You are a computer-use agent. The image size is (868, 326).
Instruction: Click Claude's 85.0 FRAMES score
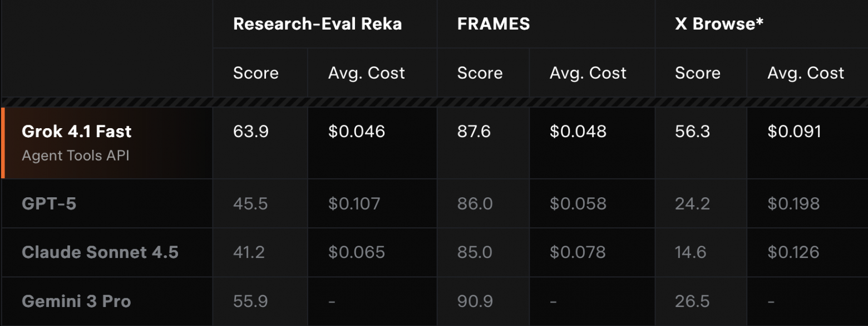pos(475,252)
